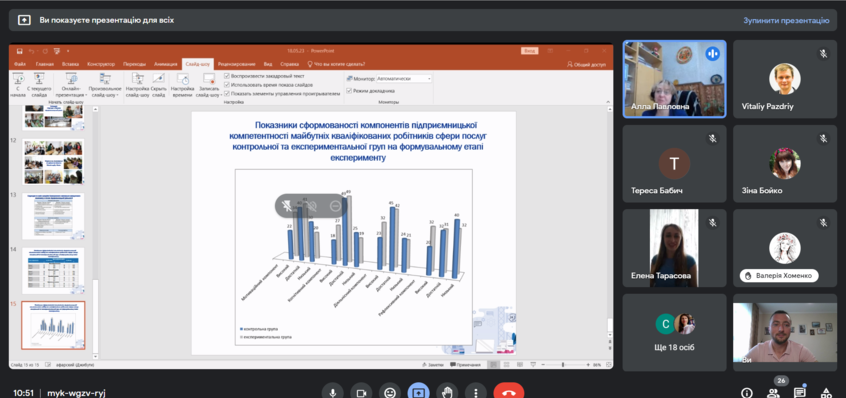Screen dimensions: 846x398
Task: Select slide 14 thumbnail
Action: 53,271
